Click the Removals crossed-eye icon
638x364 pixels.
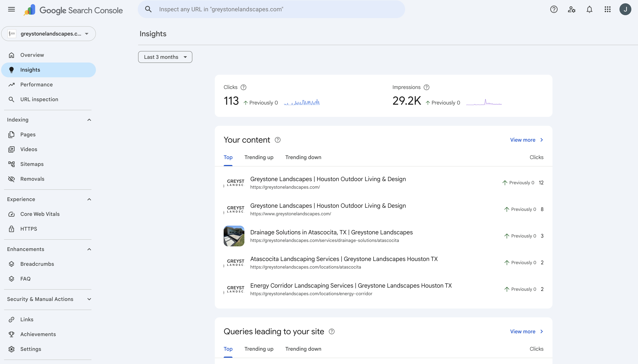11,179
